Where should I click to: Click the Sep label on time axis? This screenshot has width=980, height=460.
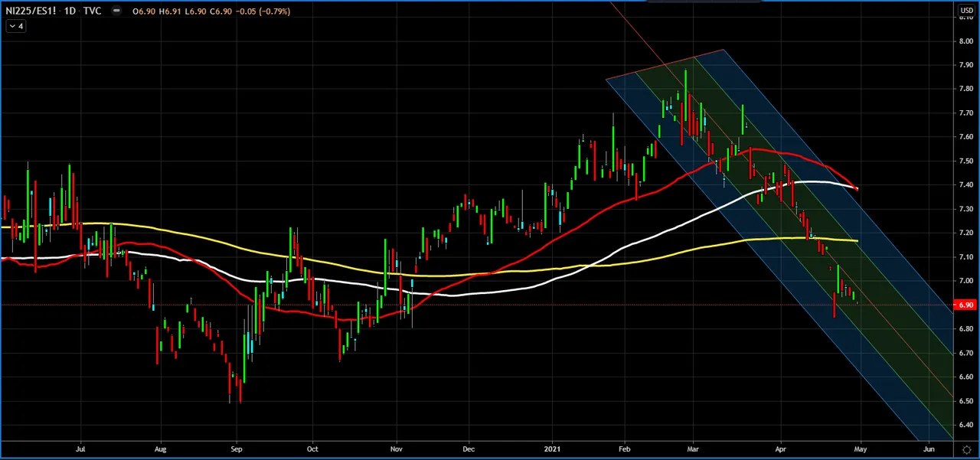[x=237, y=450]
